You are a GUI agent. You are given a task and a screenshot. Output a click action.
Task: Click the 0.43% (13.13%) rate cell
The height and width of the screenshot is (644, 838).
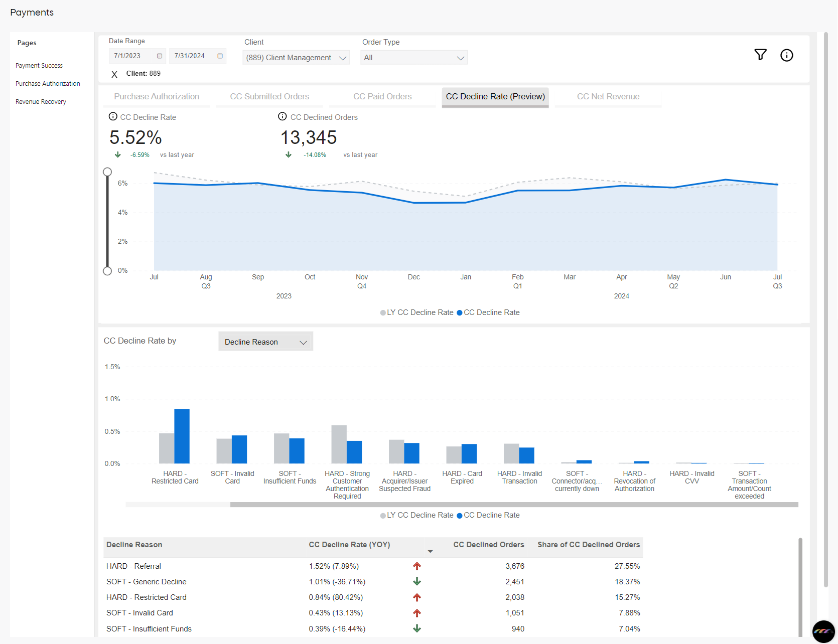coord(336,613)
